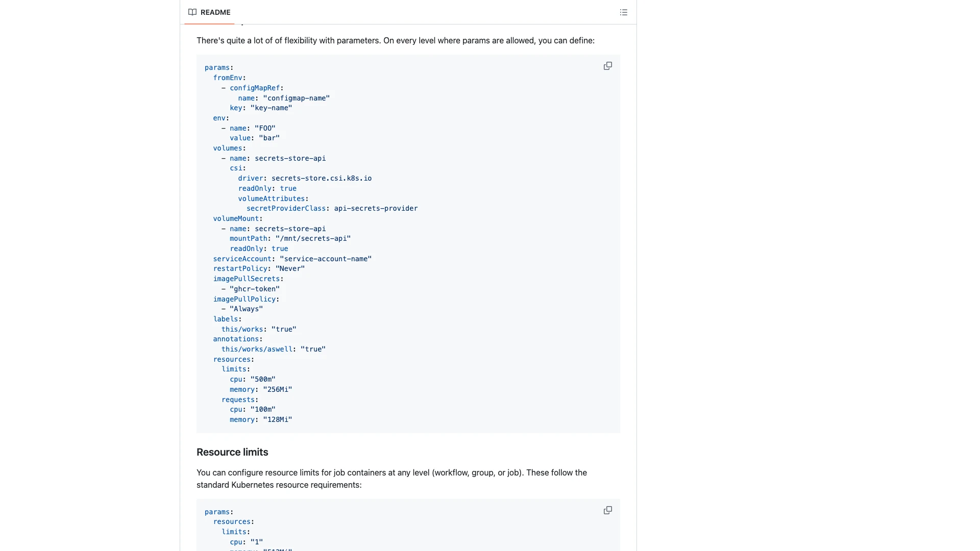980x551 pixels.
Task: Click the secretProviderClass value text
Action: (x=376, y=208)
